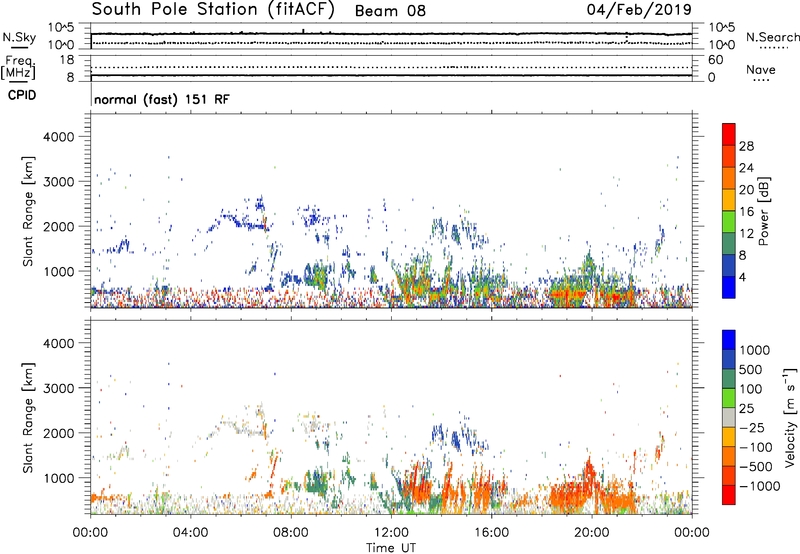Click the "16:00" time tick label
The height and width of the screenshot is (554, 800).
point(491,532)
